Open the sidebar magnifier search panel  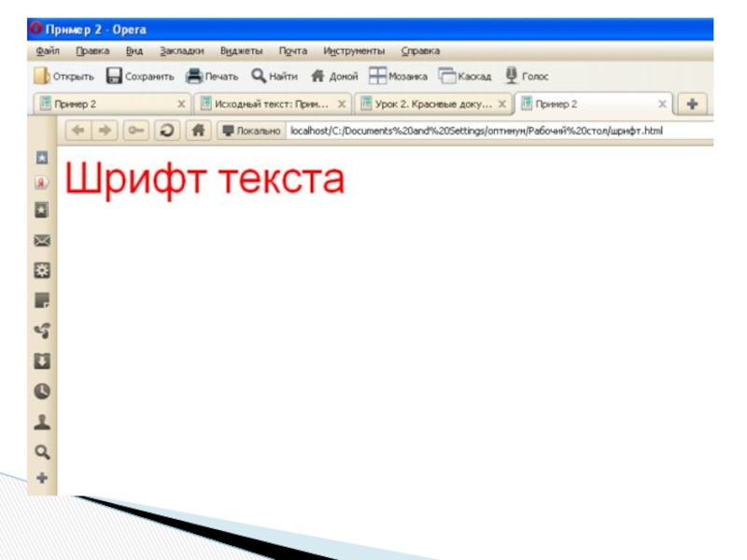click(42, 452)
